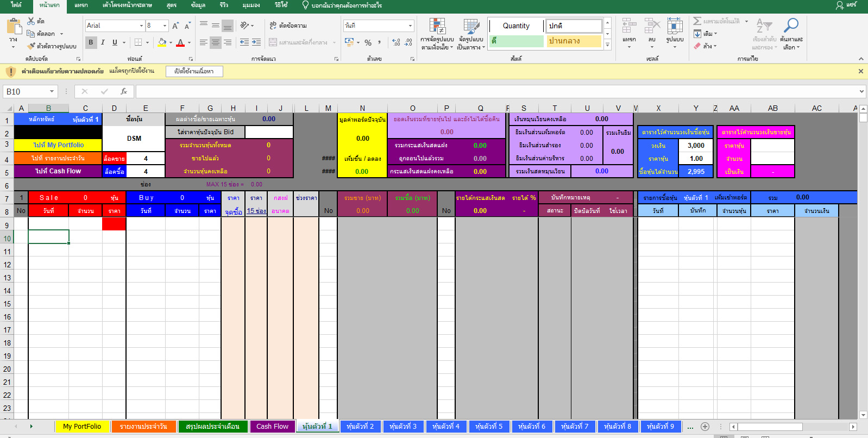Toggle Bold formatting

point(91,42)
